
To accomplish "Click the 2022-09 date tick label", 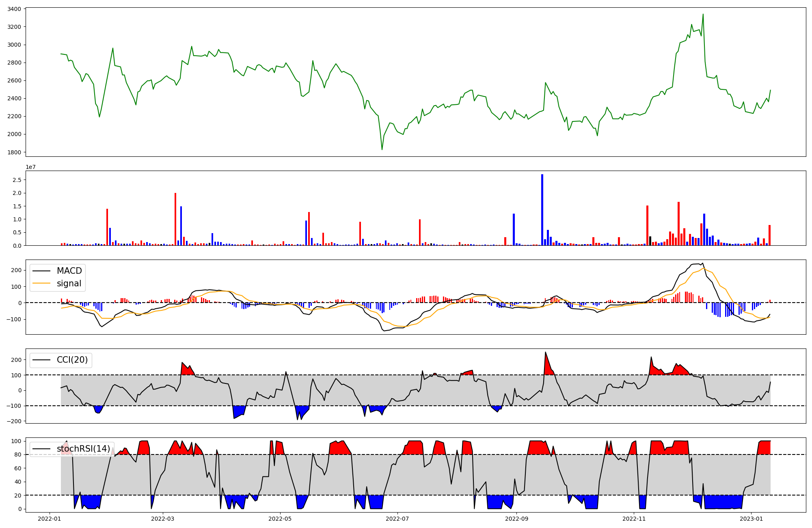I will tap(516, 519).
